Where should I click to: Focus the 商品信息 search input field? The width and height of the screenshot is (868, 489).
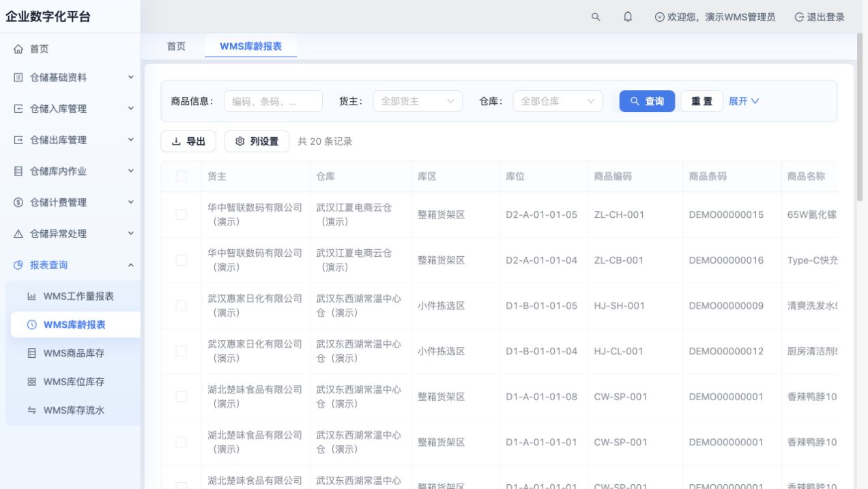point(273,101)
